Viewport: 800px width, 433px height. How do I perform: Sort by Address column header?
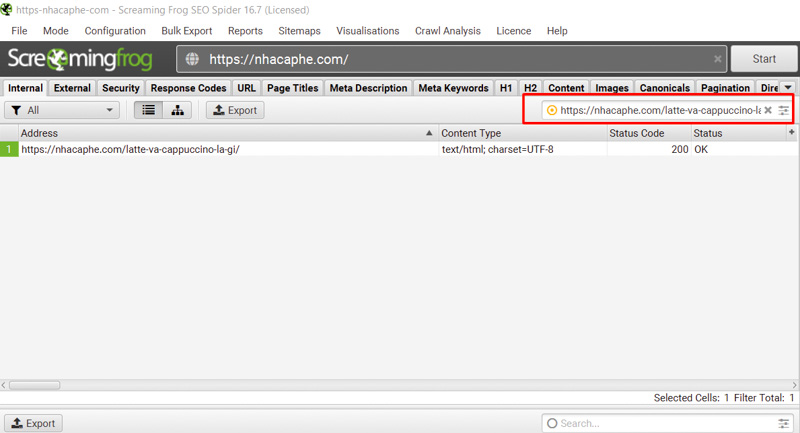point(220,133)
